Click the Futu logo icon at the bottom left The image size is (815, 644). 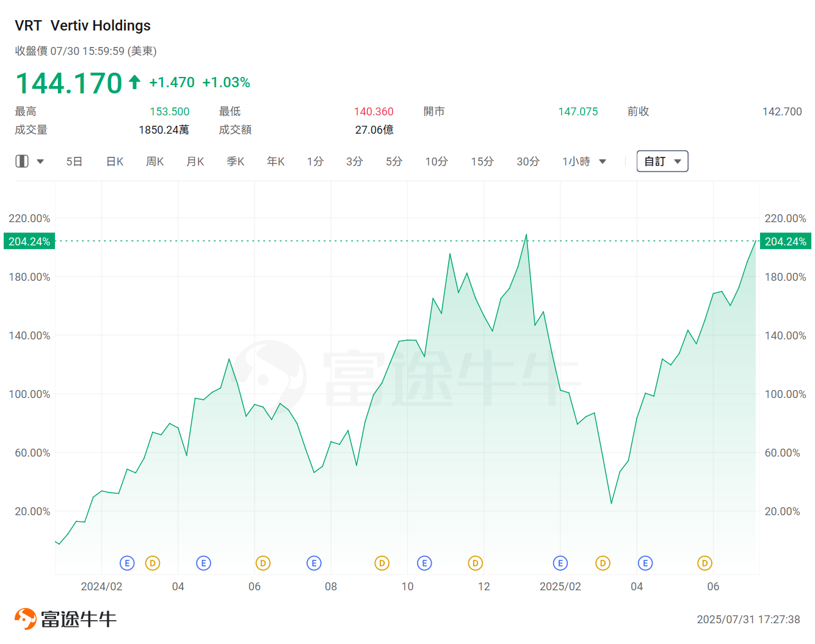point(25,619)
